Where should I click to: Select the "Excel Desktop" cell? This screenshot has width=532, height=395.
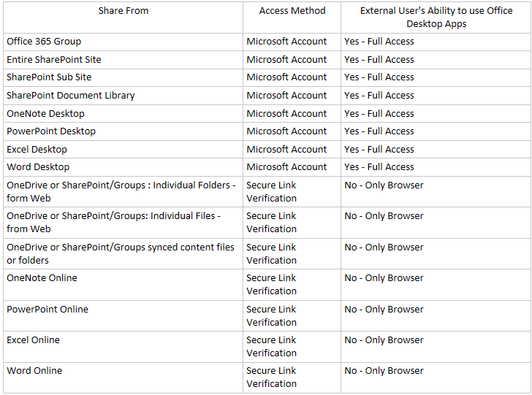coord(37,150)
